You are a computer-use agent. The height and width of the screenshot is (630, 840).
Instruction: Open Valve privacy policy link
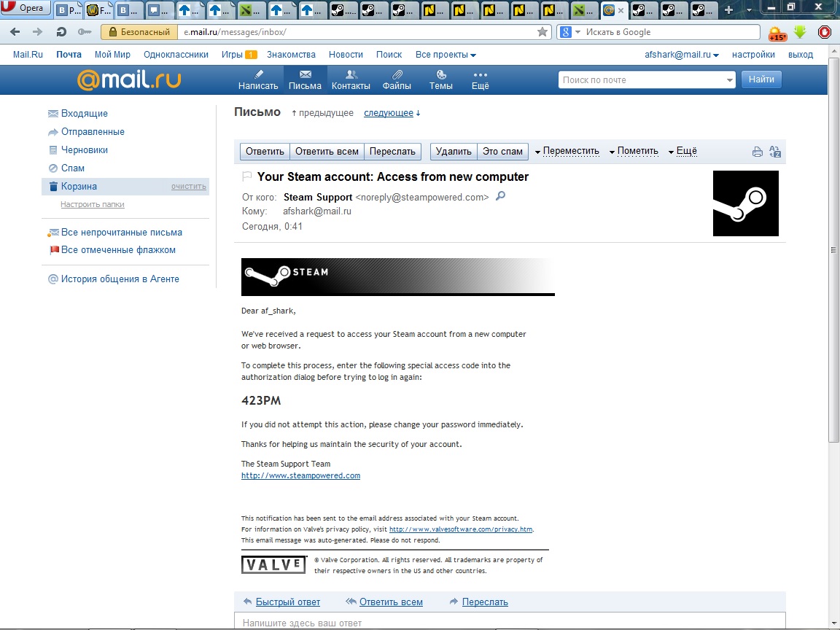[461, 529]
